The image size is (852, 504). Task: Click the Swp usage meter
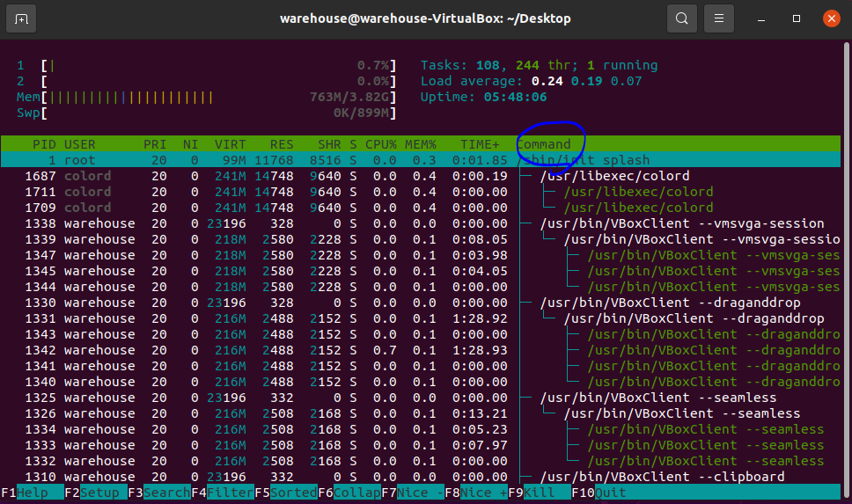(207, 113)
